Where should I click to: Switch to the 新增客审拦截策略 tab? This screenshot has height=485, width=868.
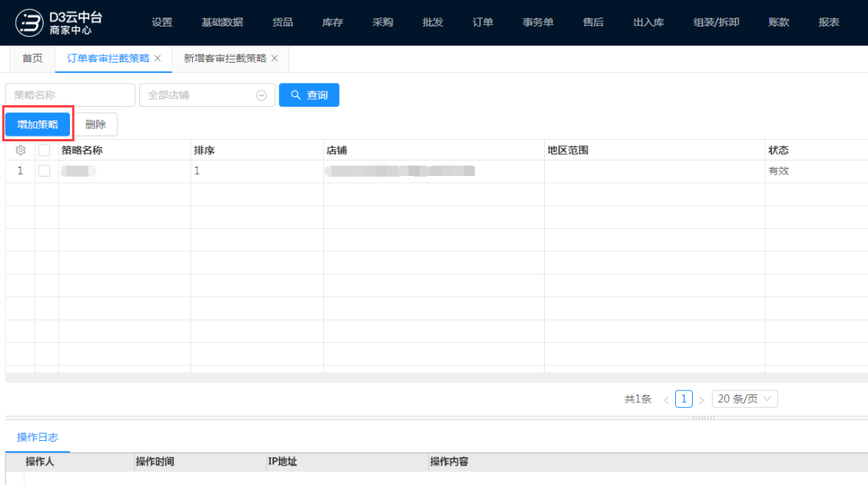225,59
